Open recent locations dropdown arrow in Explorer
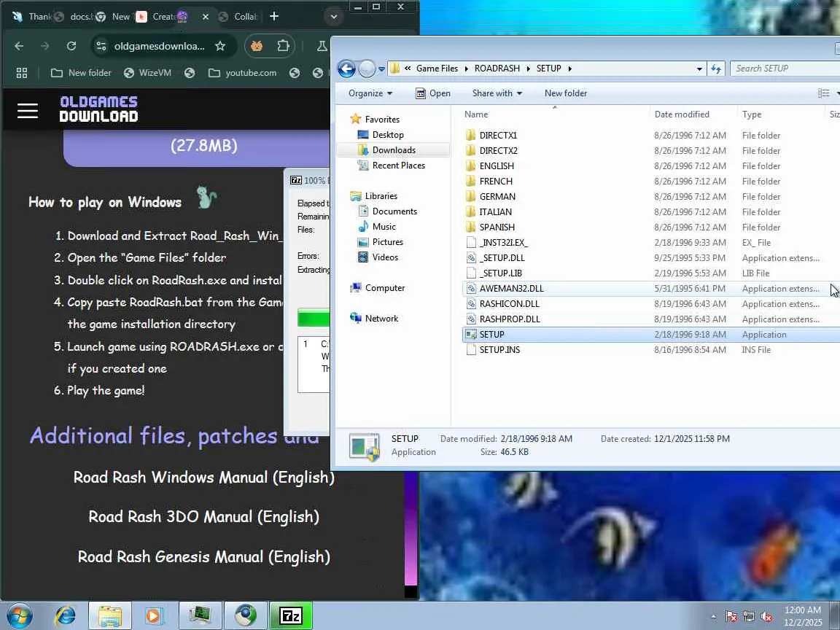The image size is (840, 630). 381,69
